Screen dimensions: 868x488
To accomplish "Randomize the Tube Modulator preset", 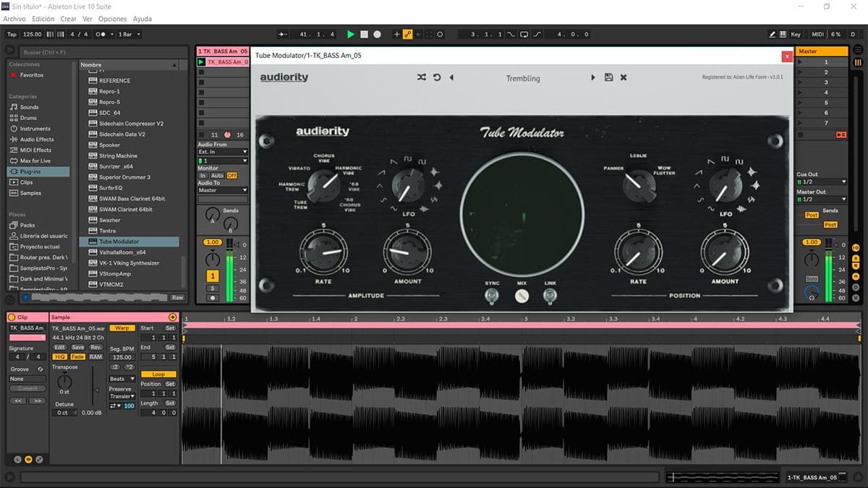I will click(x=422, y=77).
